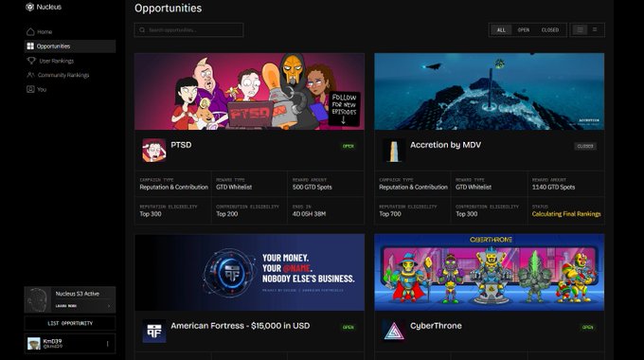This screenshot has height=360, width=644.
Task: Click the PTSD project logo
Action: [x=154, y=150]
